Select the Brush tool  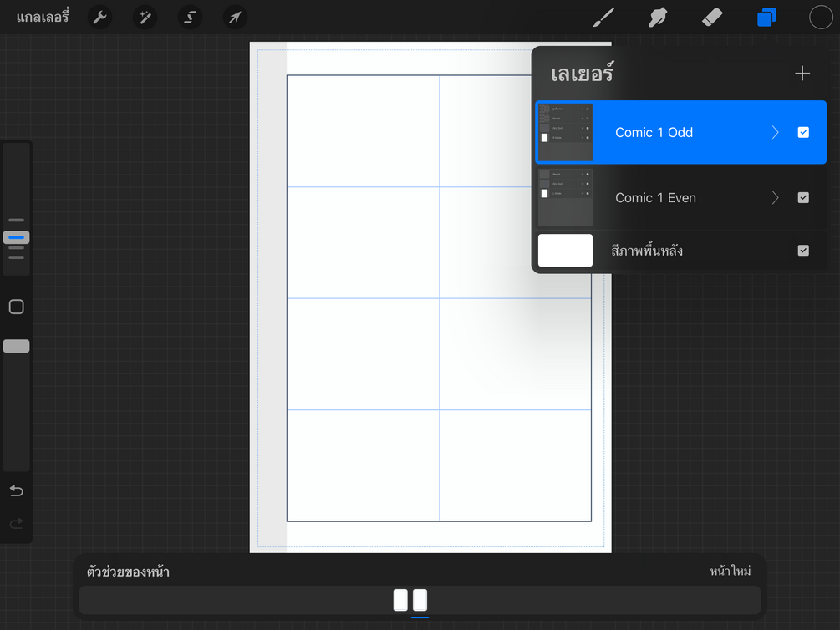click(603, 17)
